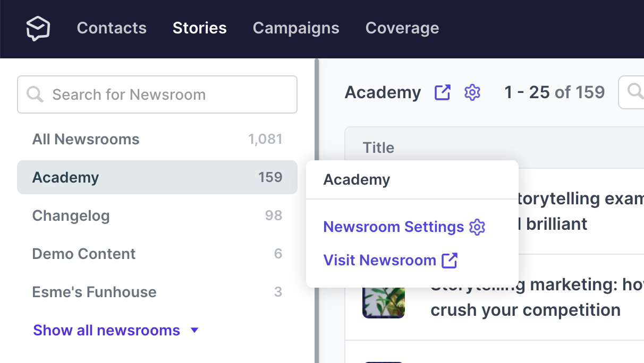Grab the vertical divider scrollbar beside the sidebar
This screenshot has height=363, width=644.
[317, 211]
